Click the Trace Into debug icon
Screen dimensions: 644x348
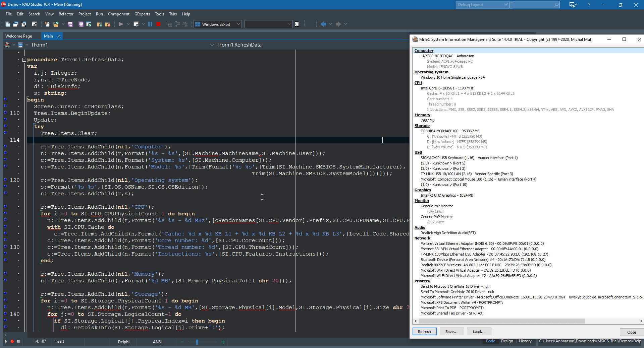click(169, 24)
